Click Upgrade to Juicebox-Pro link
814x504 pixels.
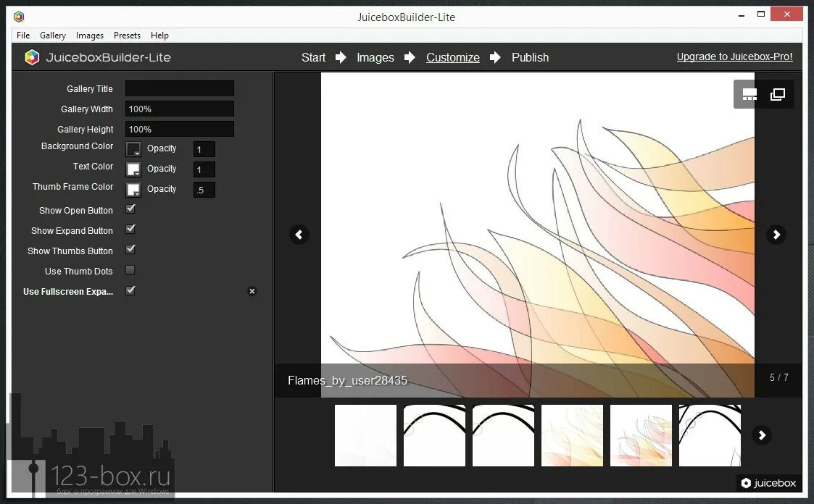734,56
